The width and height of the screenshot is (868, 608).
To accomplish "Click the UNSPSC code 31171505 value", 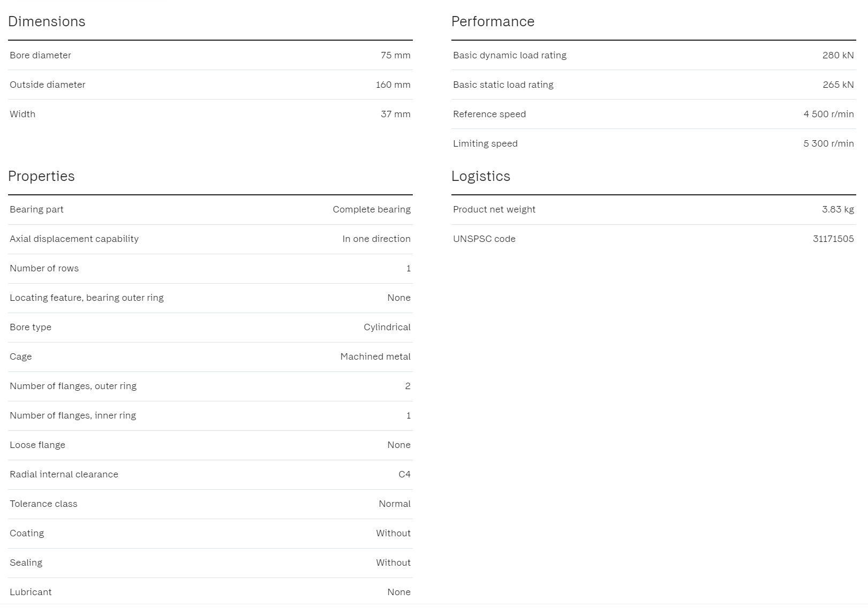I will [x=833, y=239].
